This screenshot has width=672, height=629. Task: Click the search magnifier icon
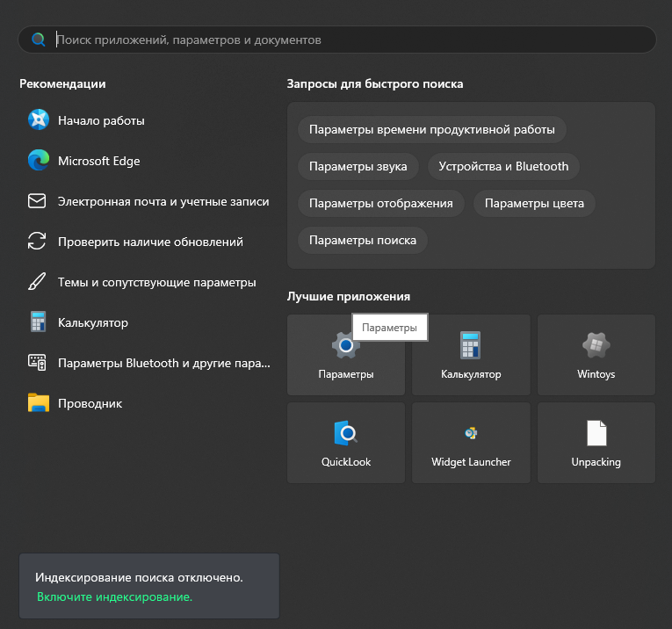click(38, 40)
